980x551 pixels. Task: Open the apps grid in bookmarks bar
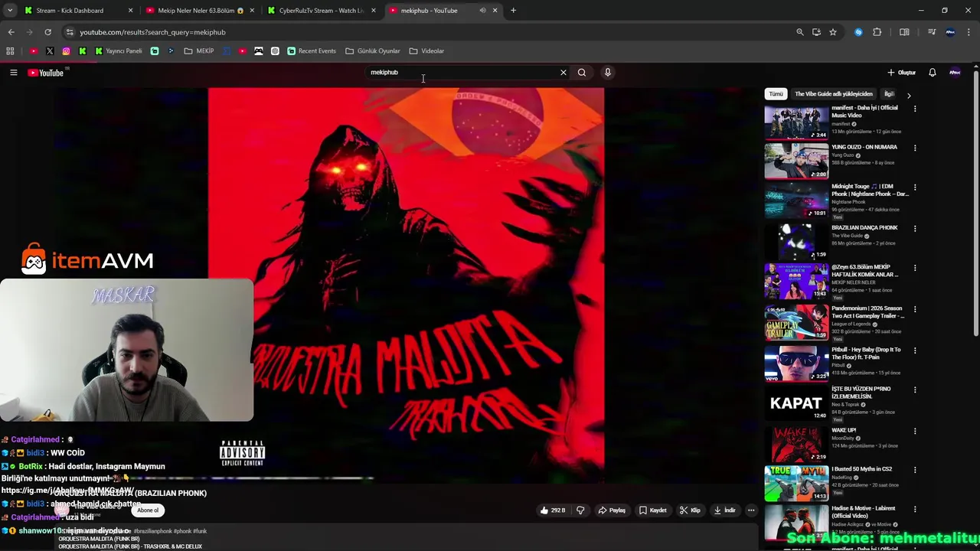pos(10,51)
